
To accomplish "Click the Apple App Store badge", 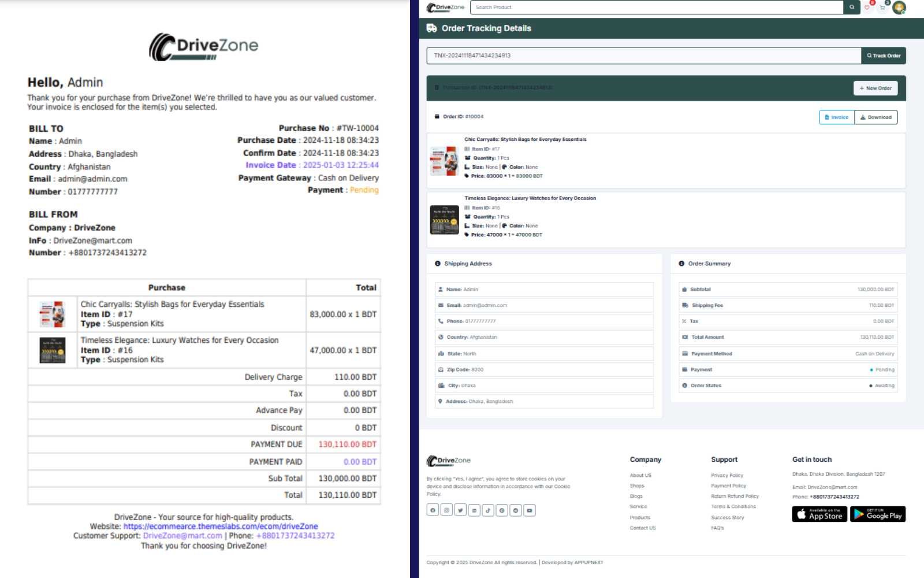I will [x=819, y=514].
